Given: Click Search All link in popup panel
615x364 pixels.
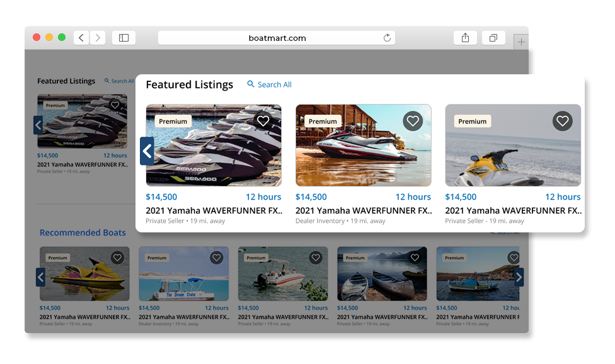Looking at the screenshot, I should coord(275,84).
